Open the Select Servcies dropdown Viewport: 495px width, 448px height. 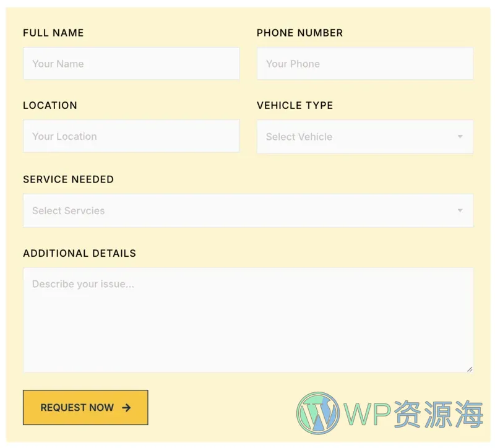point(248,210)
